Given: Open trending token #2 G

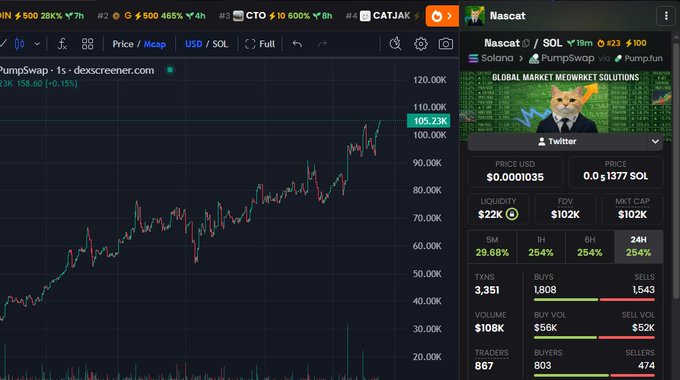Looking at the screenshot, I should (151, 16).
